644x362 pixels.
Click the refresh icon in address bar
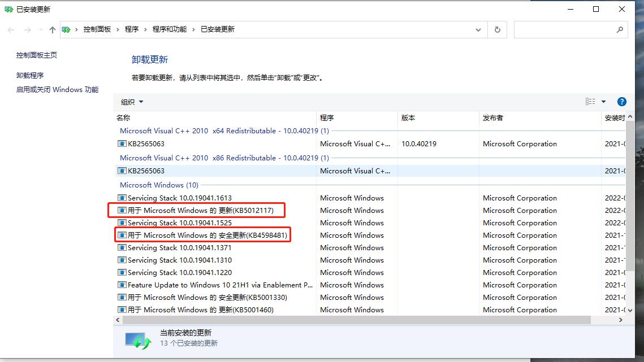pyautogui.click(x=497, y=29)
